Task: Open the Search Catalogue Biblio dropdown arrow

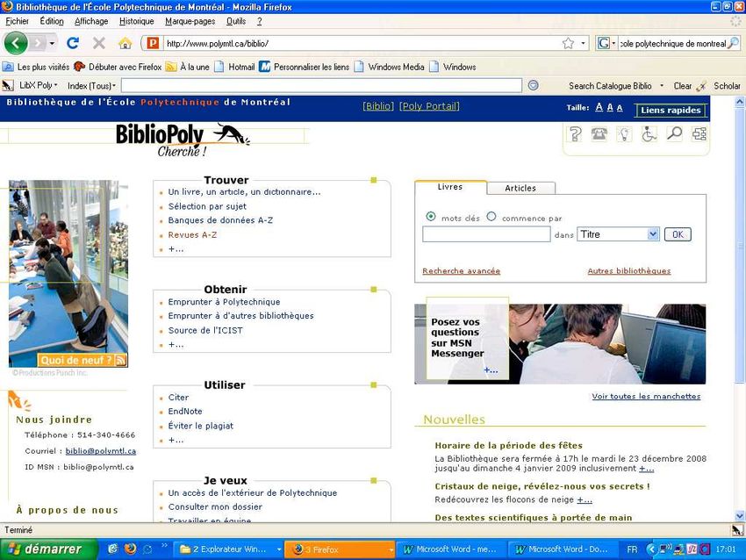Action: [x=662, y=86]
